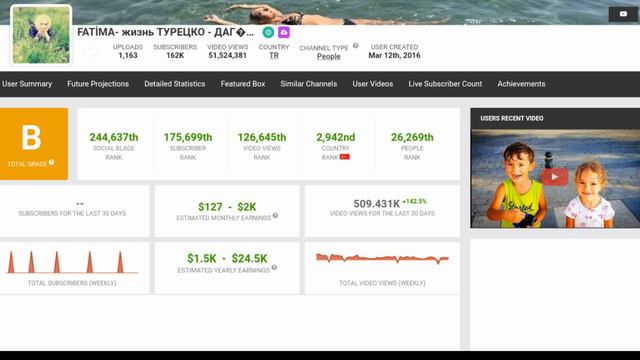Click the 1,163 uploads count
The width and height of the screenshot is (640, 360).
(x=128, y=56)
